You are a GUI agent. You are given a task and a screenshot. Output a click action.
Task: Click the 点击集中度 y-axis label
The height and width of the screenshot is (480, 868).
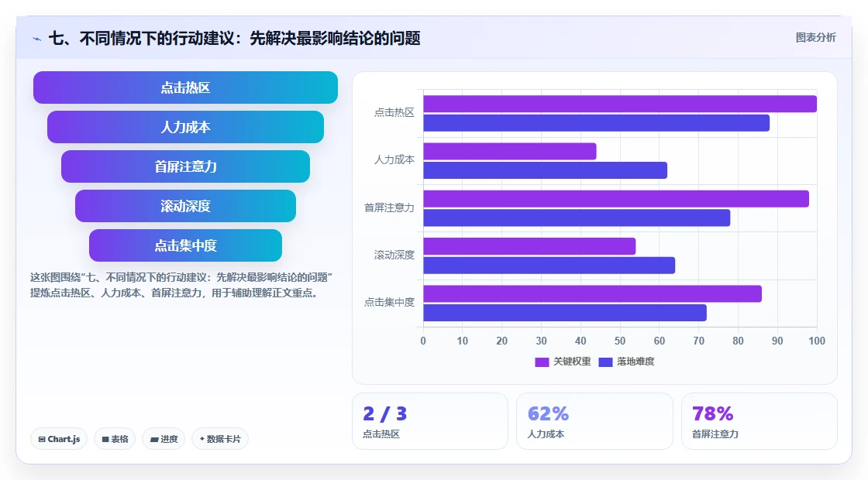click(x=389, y=303)
